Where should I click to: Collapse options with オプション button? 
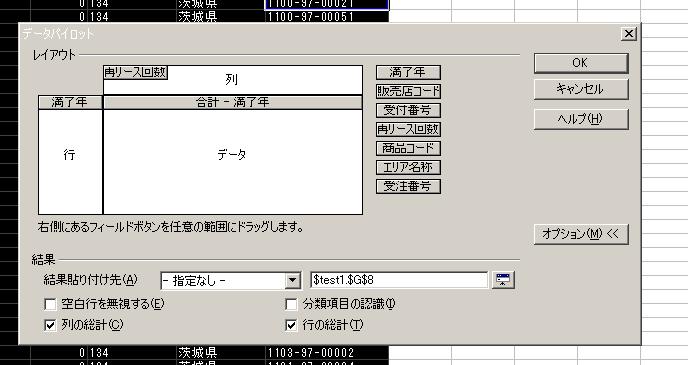(581, 234)
